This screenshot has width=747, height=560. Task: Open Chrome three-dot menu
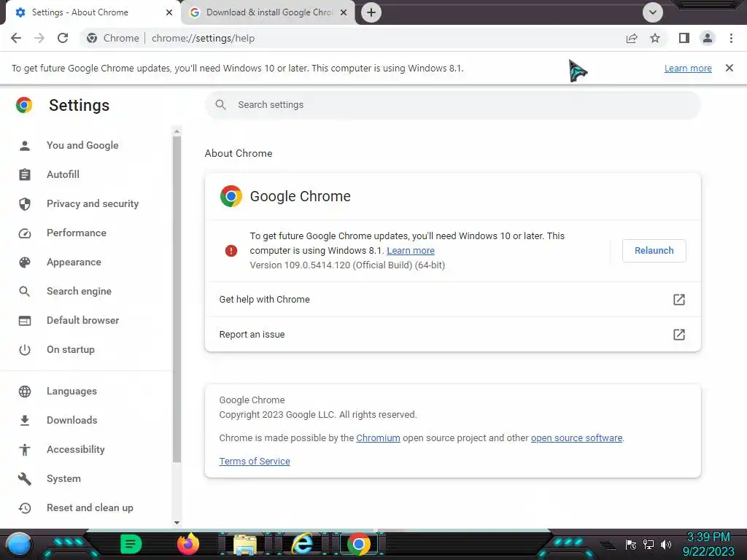(x=731, y=38)
